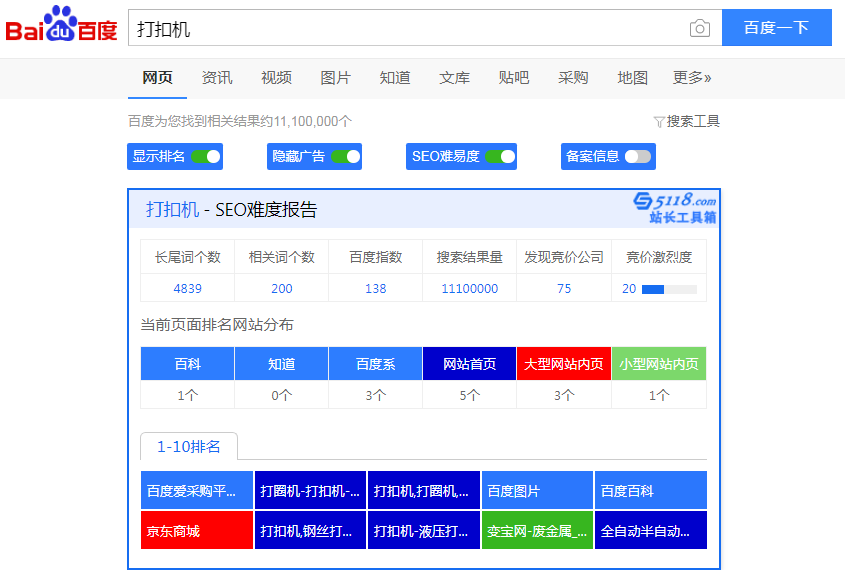The width and height of the screenshot is (845, 583).
Task: Click long-tail count 4839
Action: tap(188, 289)
